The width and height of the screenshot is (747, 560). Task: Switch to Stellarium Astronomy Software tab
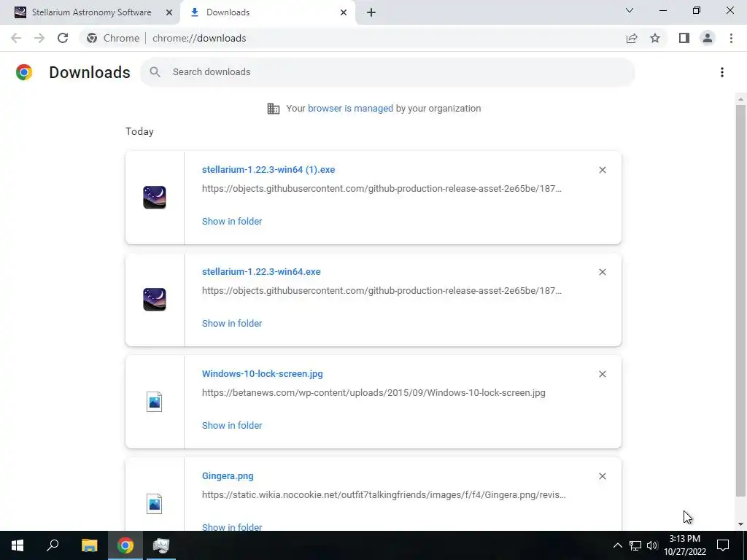(x=90, y=12)
